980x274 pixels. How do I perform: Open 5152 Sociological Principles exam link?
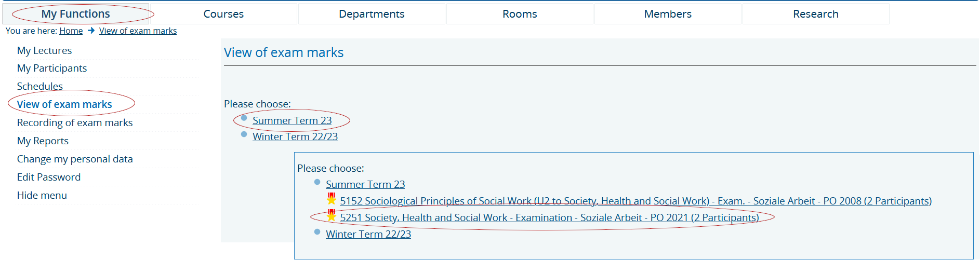[x=636, y=201]
